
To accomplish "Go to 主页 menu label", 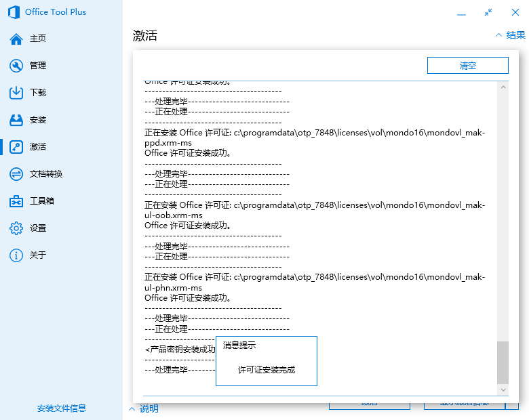I will 38,39.
